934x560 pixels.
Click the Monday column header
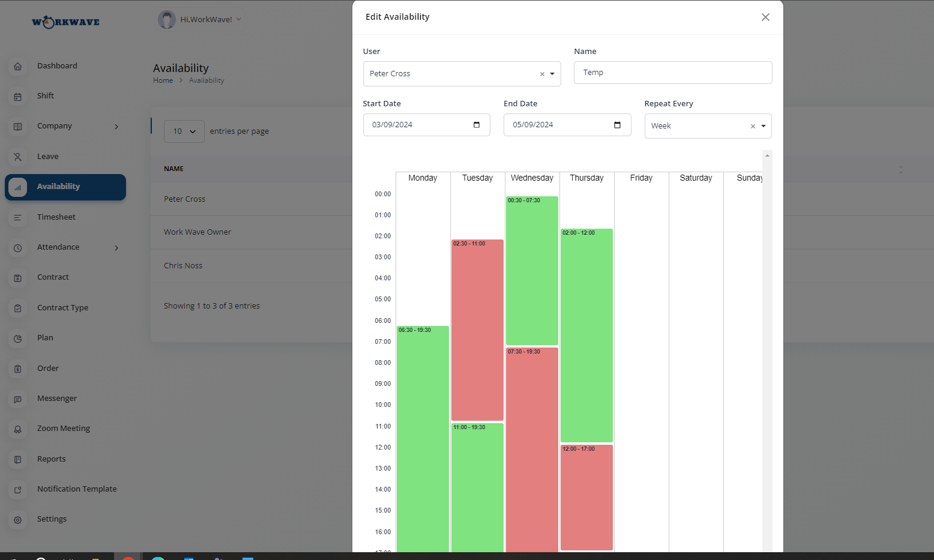pyautogui.click(x=423, y=178)
